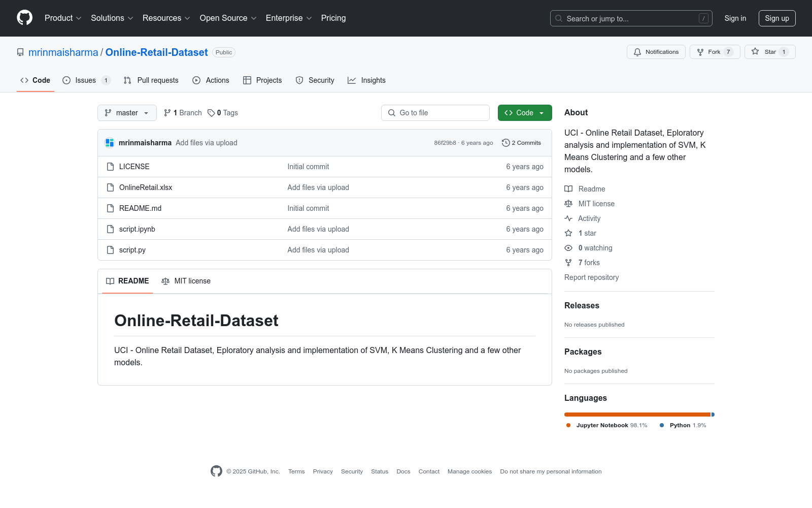Click the bell icon in Notifications button
The height and width of the screenshot is (508, 812).
coord(637,52)
